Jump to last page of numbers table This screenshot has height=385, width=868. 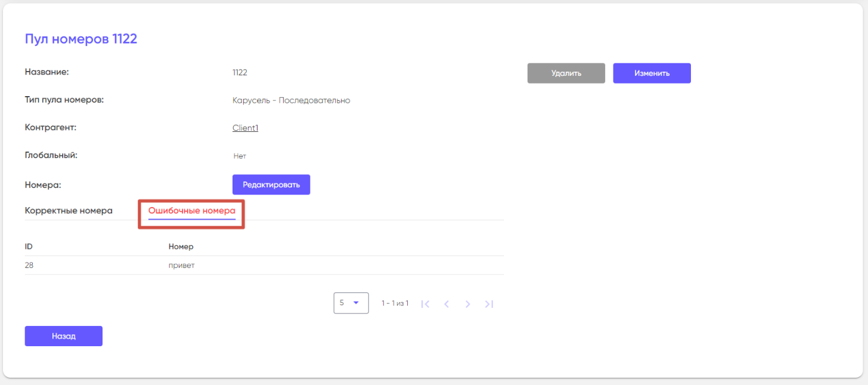[489, 304]
